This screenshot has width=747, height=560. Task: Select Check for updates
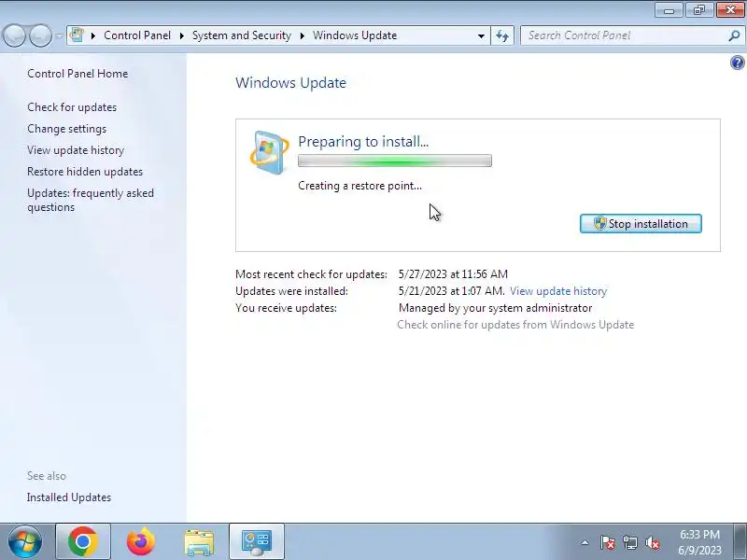click(x=72, y=107)
